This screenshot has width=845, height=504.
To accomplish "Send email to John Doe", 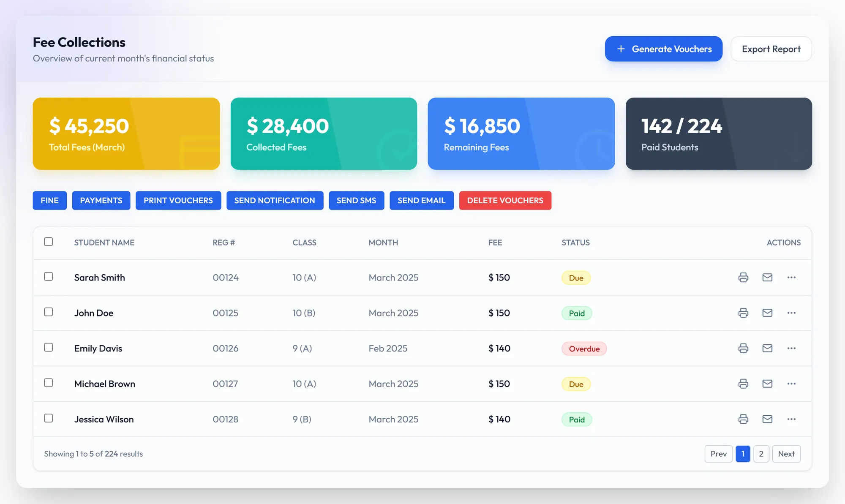I will coord(767,313).
